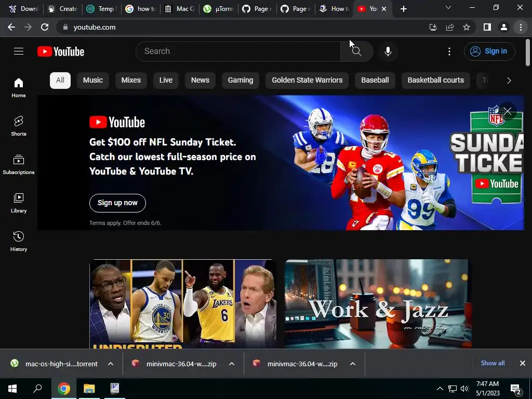
Task: Select the All filter chip
Action: pyautogui.click(x=60, y=81)
